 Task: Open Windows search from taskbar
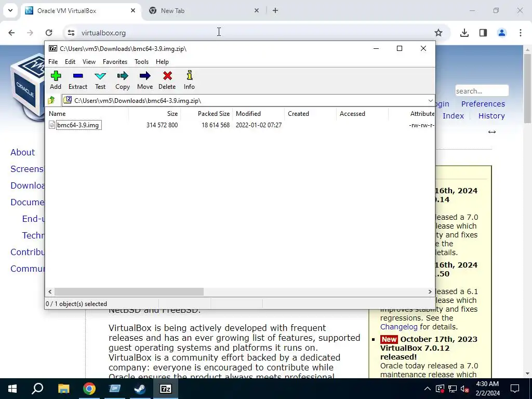pyautogui.click(x=37, y=389)
